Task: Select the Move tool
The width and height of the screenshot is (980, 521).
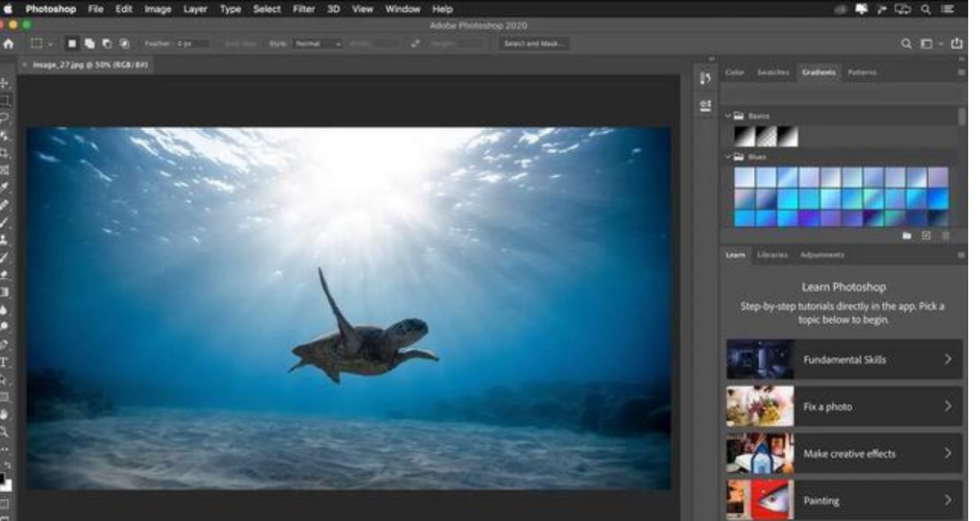Action: 4,84
